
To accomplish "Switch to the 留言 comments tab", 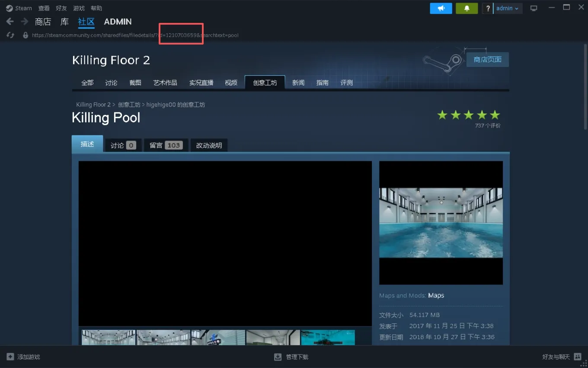I will tap(166, 145).
